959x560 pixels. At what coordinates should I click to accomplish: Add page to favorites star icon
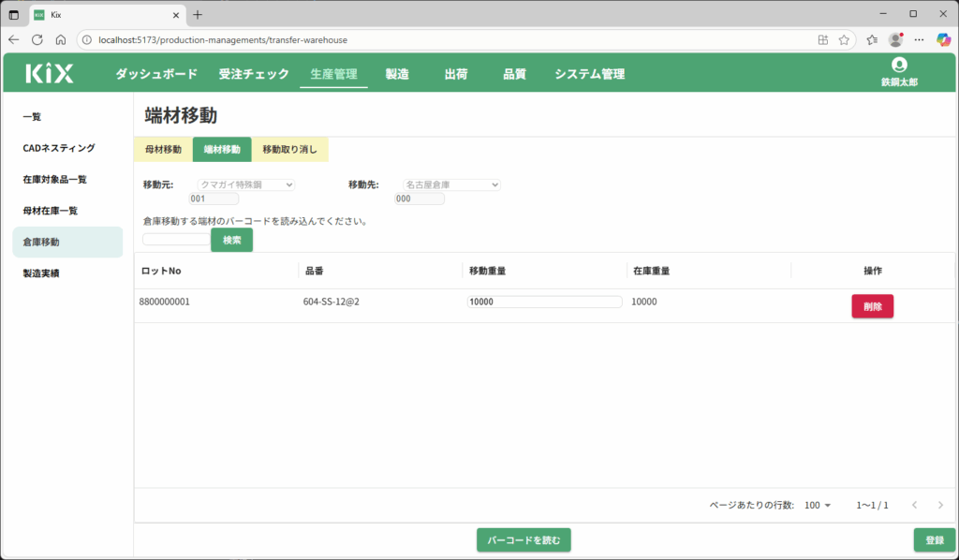844,40
